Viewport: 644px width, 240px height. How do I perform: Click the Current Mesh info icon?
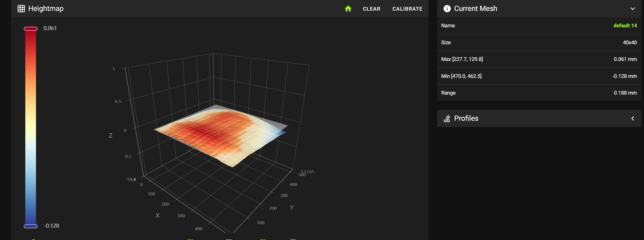pyautogui.click(x=447, y=9)
